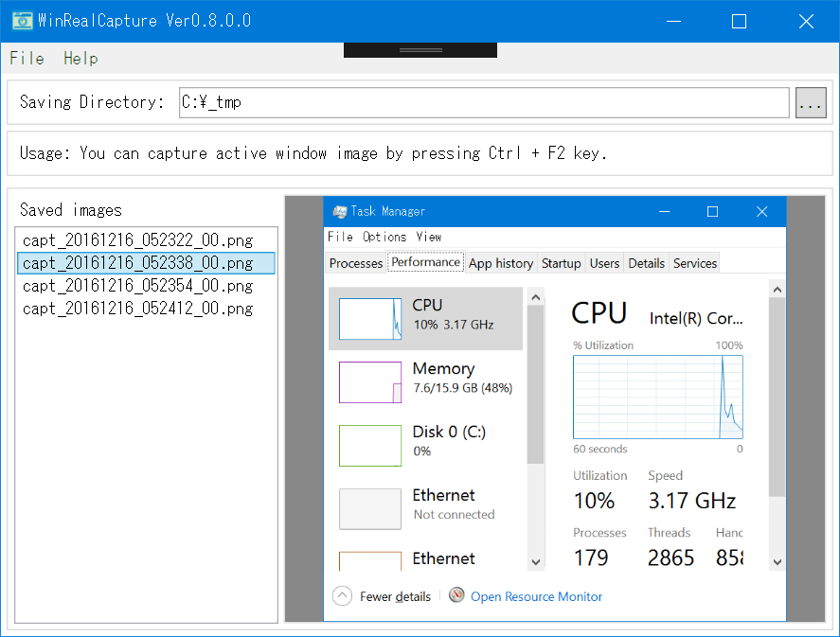Open the Help menu
Viewport: 840px width, 637px height.
coord(80,58)
